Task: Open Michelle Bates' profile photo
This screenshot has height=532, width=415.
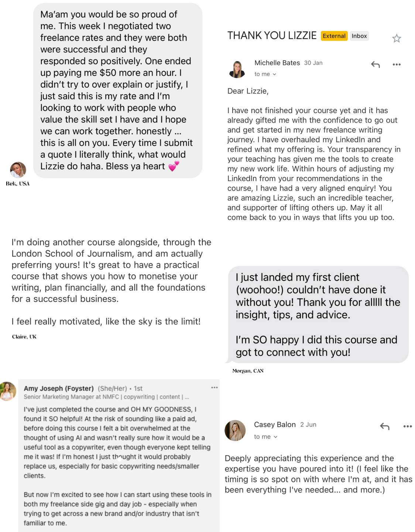Action: click(x=237, y=69)
